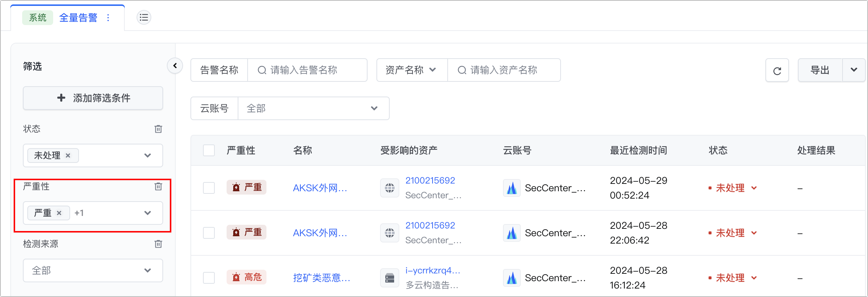Click the 导出 button
The image size is (868, 297).
(820, 70)
